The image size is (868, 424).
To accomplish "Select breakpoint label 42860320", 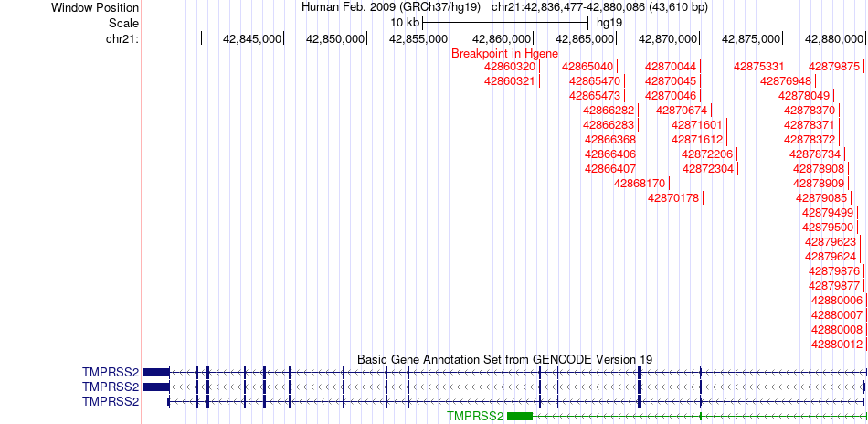I will 509,67.
